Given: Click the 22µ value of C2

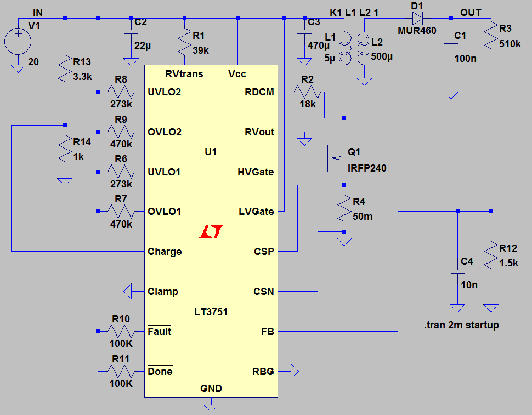Looking at the screenshot, I should pos(143,45).
